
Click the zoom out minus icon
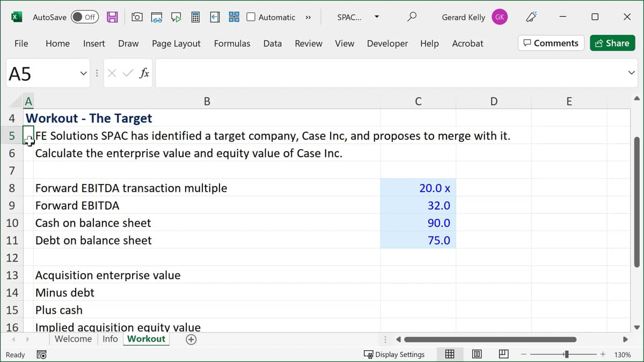(524, 354)
